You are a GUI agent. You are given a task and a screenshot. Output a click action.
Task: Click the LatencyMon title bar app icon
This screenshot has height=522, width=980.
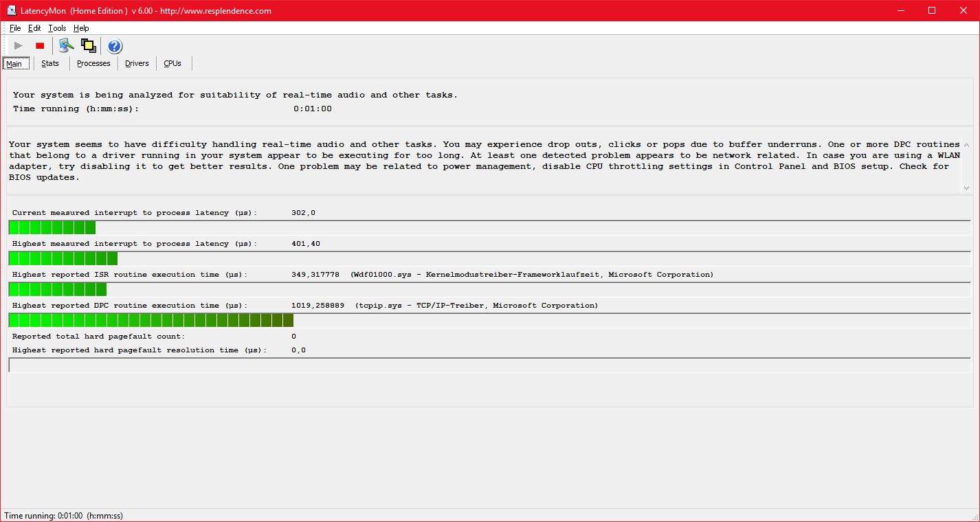coord(11,11)
